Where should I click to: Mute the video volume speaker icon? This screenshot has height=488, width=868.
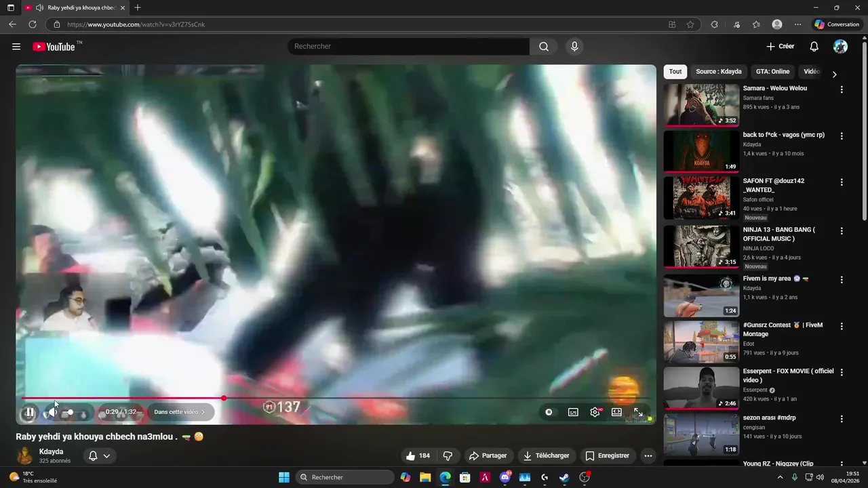(53, 412)
